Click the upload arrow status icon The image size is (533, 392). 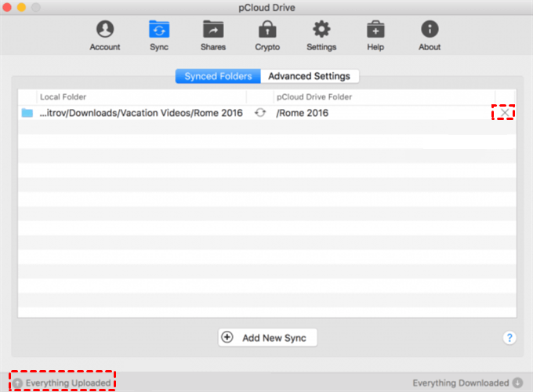click(x=18, y=383)
